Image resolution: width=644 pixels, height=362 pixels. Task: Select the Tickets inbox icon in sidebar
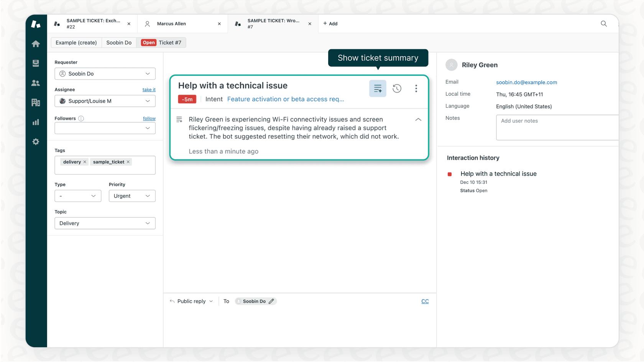pyautogui.click(x=36, y=63)
